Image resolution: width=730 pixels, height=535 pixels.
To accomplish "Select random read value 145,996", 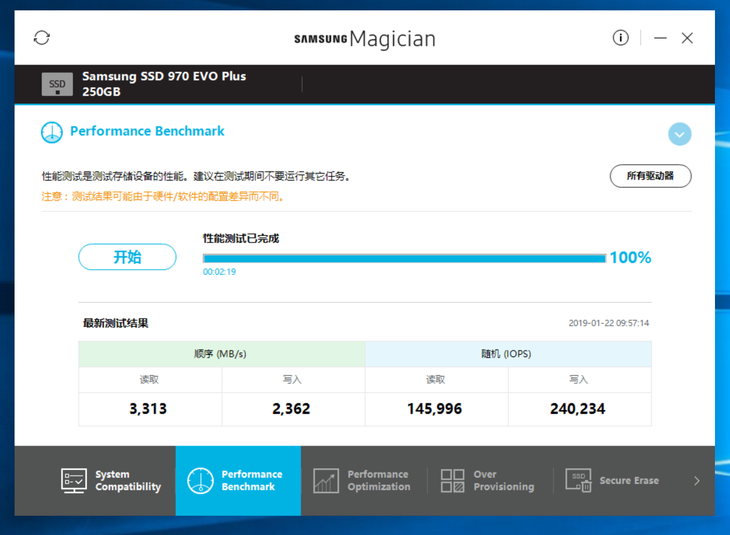I will coord(434,408).
